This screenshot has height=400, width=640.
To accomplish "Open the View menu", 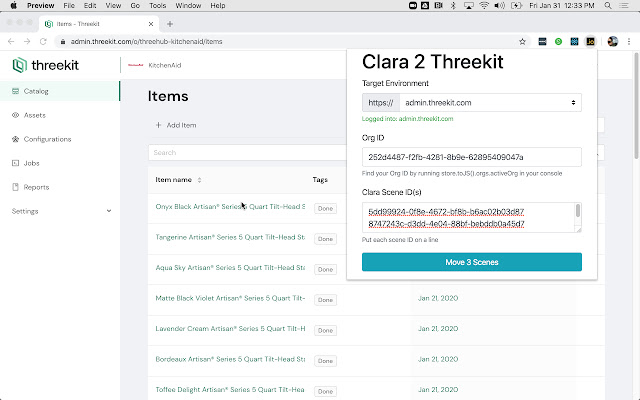I will click(113, 5).
